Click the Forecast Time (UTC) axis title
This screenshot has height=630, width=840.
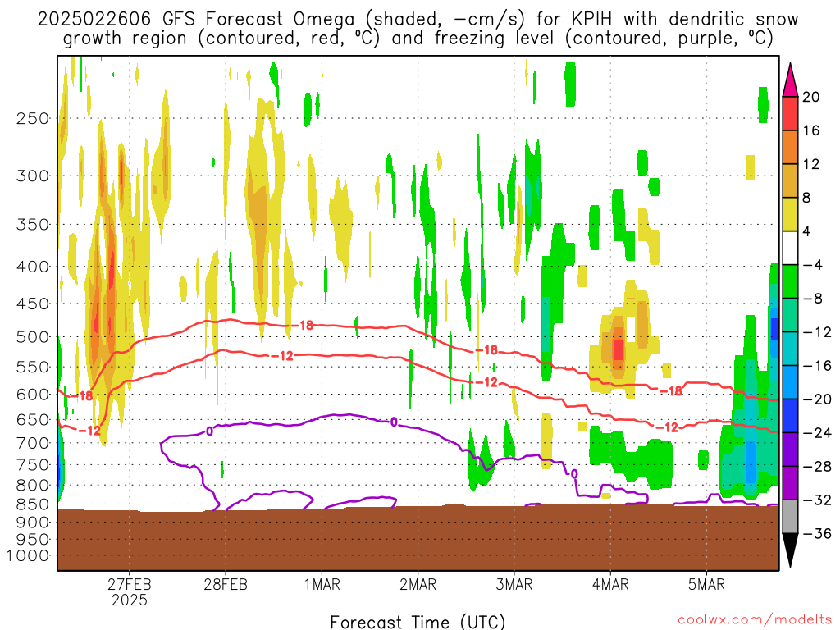pyautogui.click(x=418, y=622)
